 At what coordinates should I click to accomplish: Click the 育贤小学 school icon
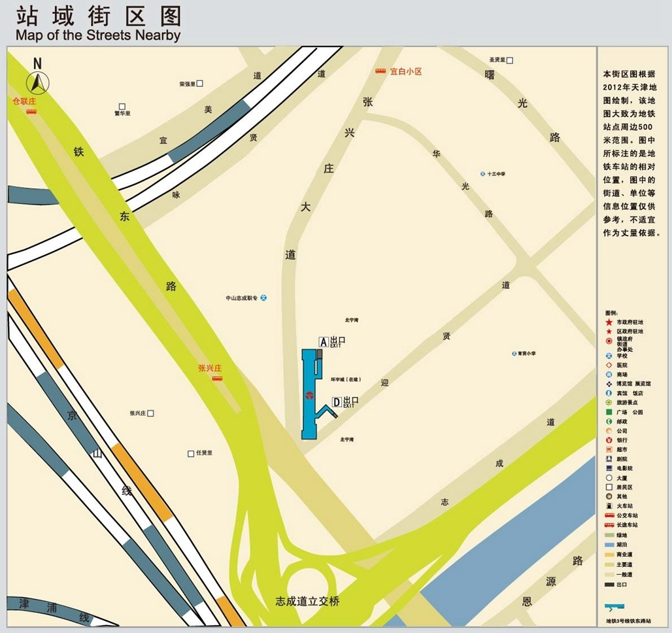click(514, 354)
